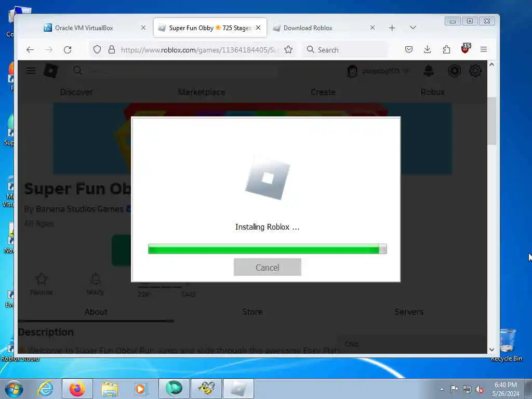Open the Firefox application menu
The image size is (532, 399).
coord(484,49)
